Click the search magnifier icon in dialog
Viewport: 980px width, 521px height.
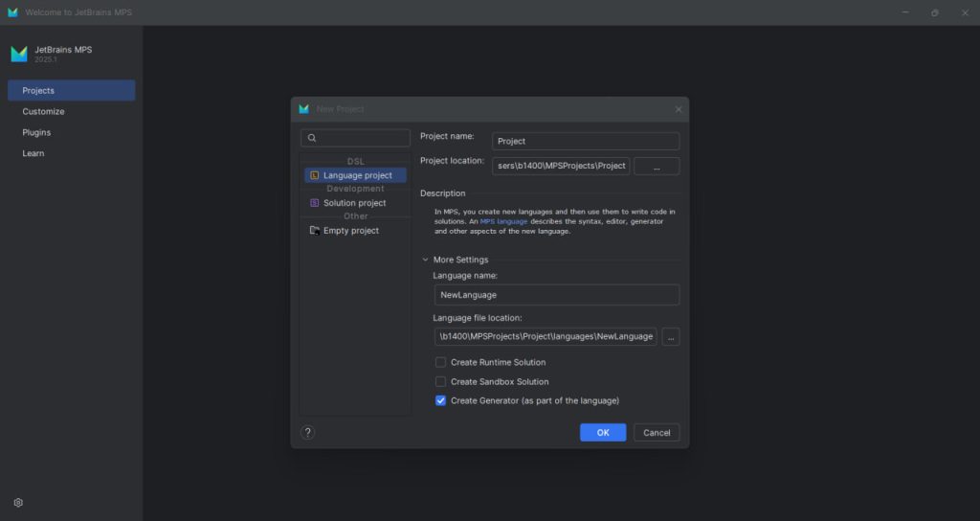click(x=312, y=138)
